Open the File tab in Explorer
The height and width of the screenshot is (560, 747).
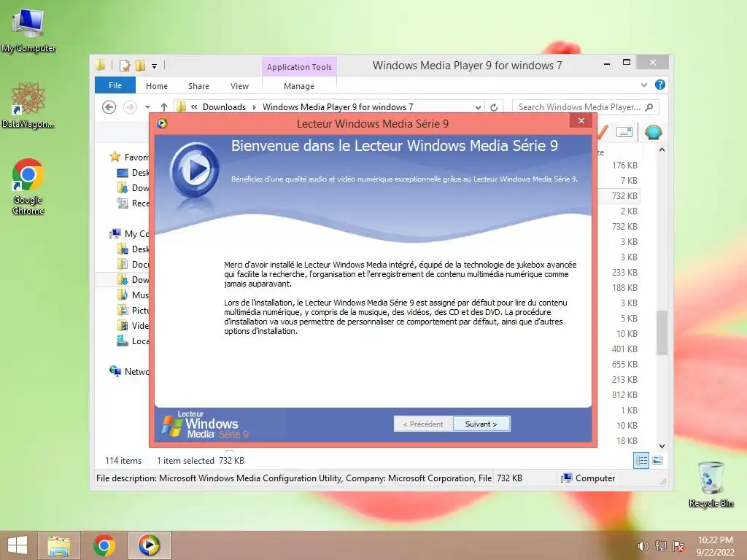pos(115,85)
